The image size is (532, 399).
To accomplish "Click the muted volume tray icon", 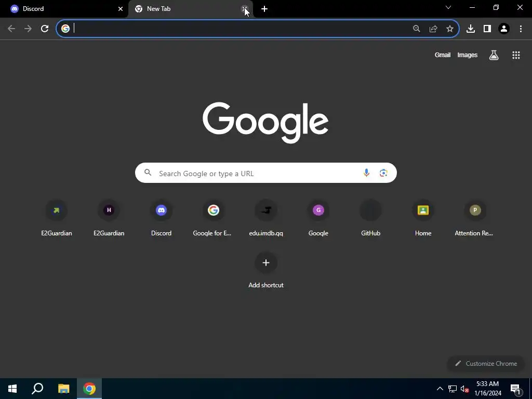I will [464, 389].
